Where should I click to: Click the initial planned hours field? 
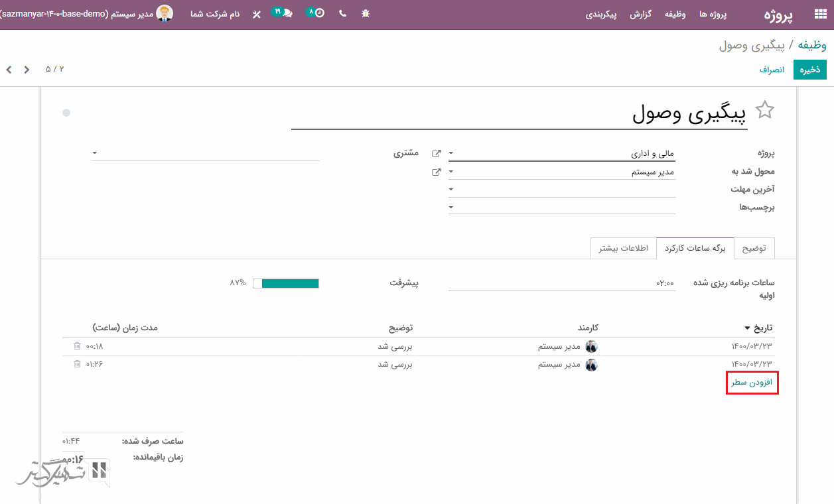click(561, 283)
